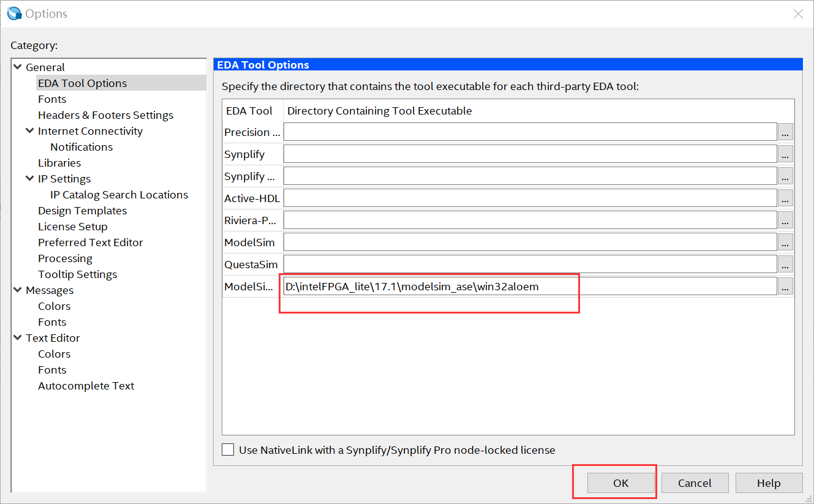This screenshot has height=504, width=814.
Task: Close the Options dialog window
Action: [x=798, y=13]
